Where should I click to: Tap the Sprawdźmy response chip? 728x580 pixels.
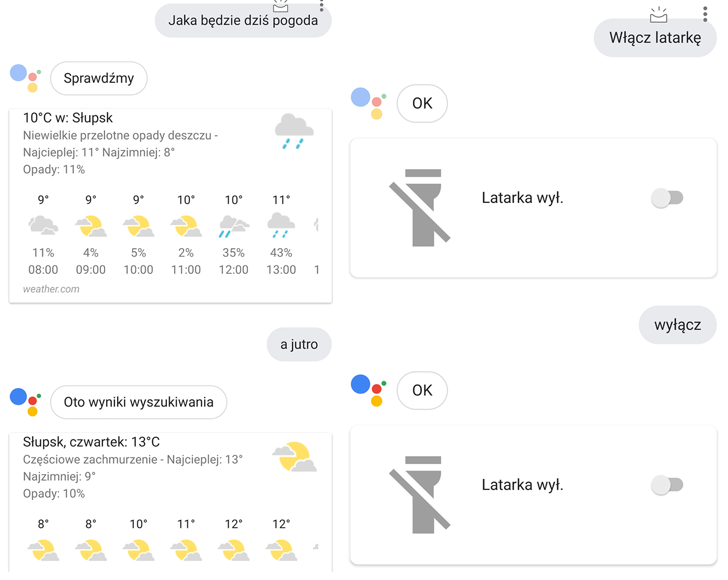tap(99, 78)
